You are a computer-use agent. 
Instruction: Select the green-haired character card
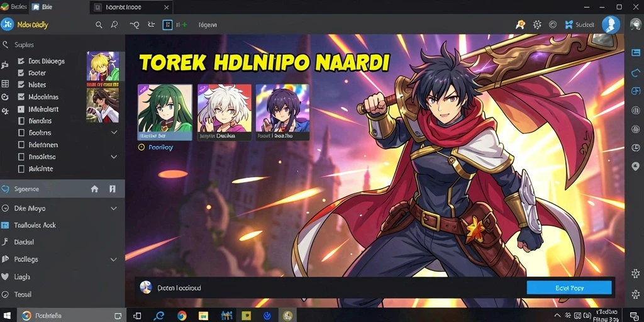click(165, 113)
